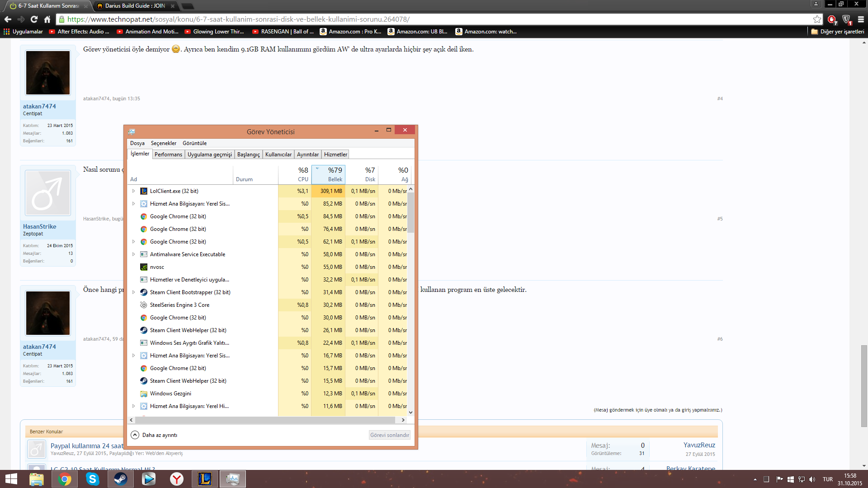
Task: Open the Seçenekler menu
Action: [164, 143]
